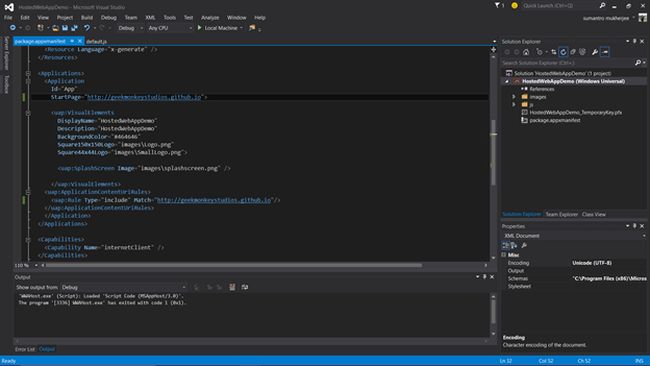Image resolution: width=650 pixels, height=366 pixels.
Task: Toggle Alphabetical view in Properties panel
Action: [x=514, y=245]
